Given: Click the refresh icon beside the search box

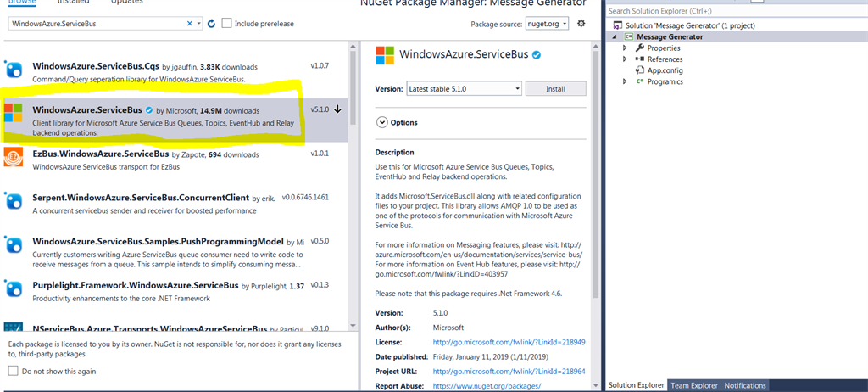Looking at the screenshot, I should 211,24.
